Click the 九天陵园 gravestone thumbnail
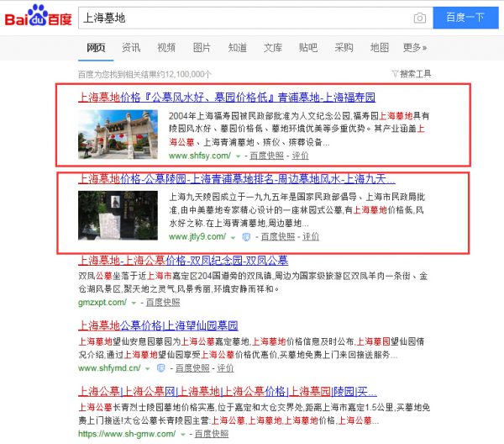This screenshot has height=444, width=504. [x=118, y=215]
